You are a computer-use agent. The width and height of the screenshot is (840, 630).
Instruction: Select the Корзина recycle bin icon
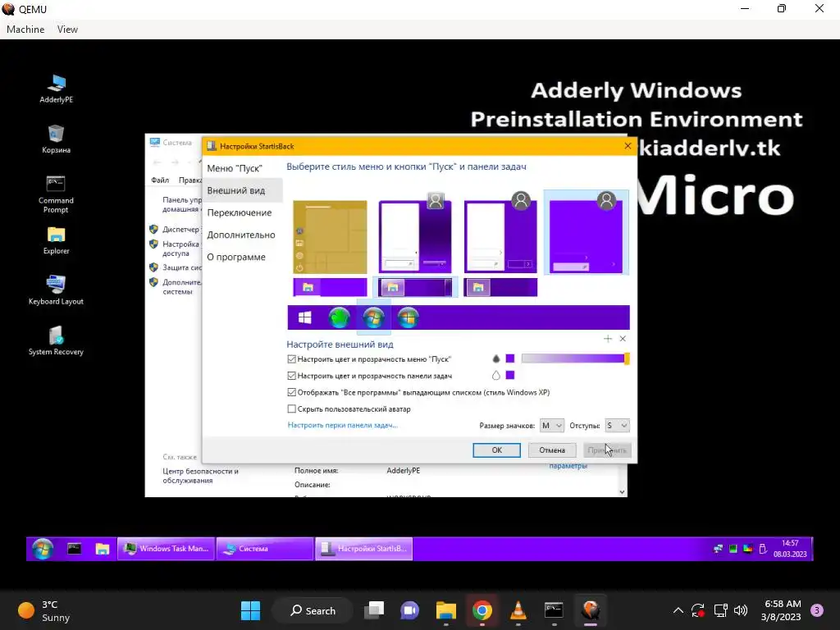(57, 139)
